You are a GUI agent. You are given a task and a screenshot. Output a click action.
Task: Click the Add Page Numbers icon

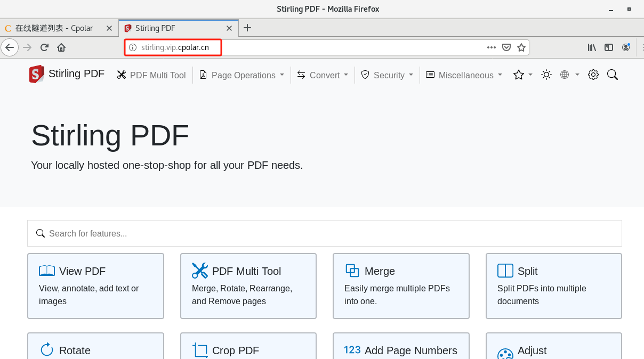tap(352, 350)
